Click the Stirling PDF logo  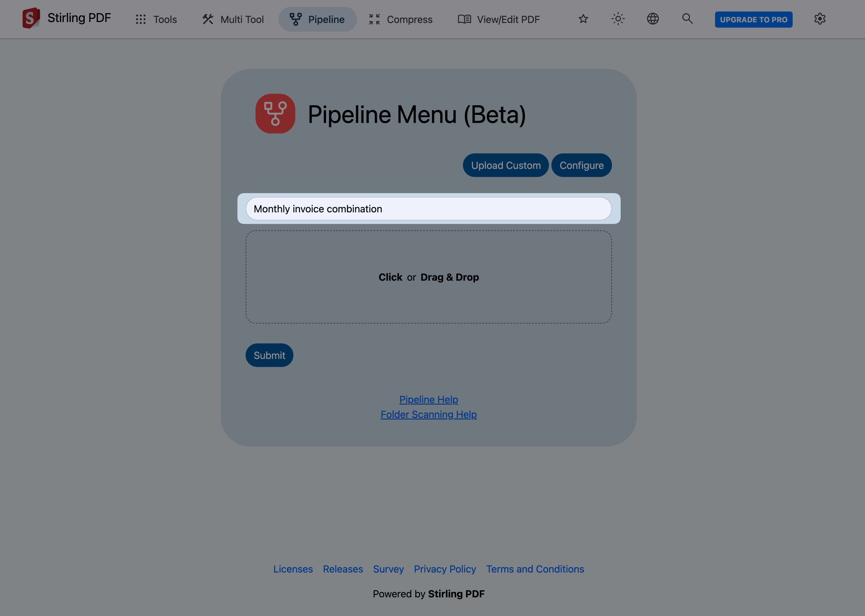pyautogui.click(x=31, y=19)
